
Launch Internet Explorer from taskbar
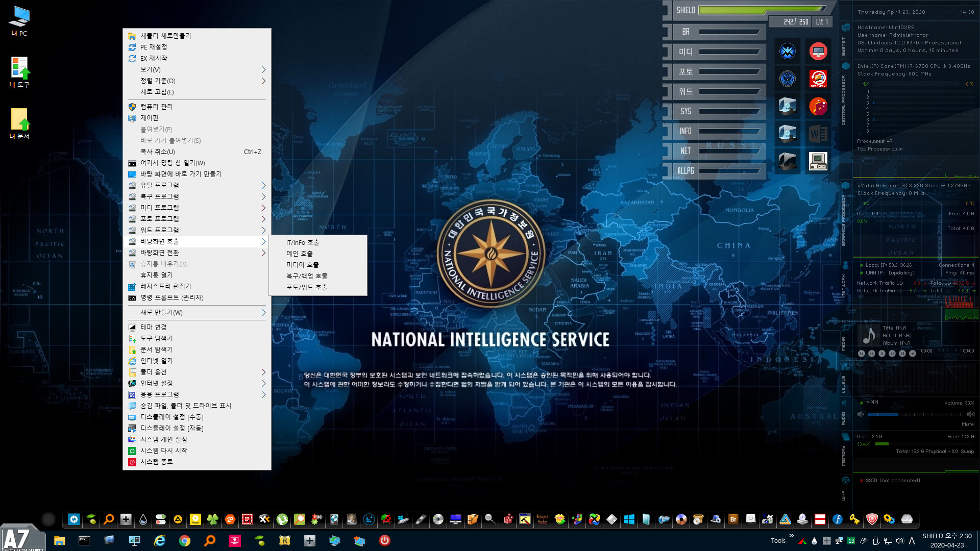tap(160, 541)
